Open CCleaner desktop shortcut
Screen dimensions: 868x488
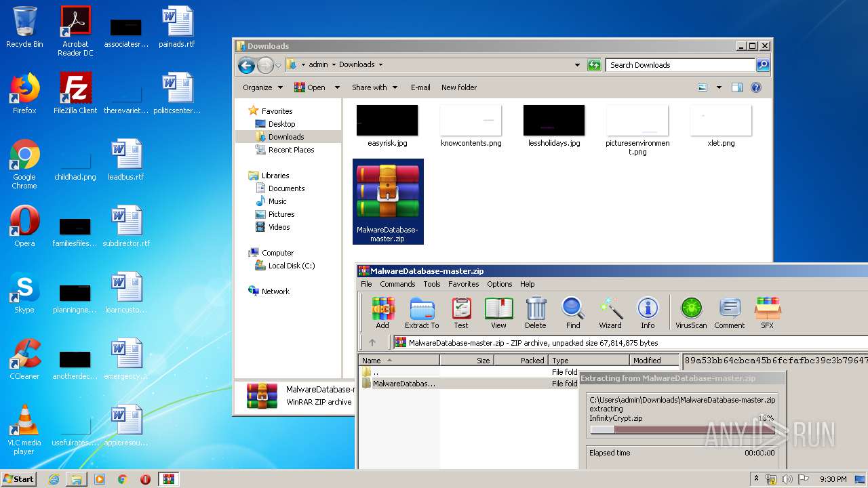point(24,359)
